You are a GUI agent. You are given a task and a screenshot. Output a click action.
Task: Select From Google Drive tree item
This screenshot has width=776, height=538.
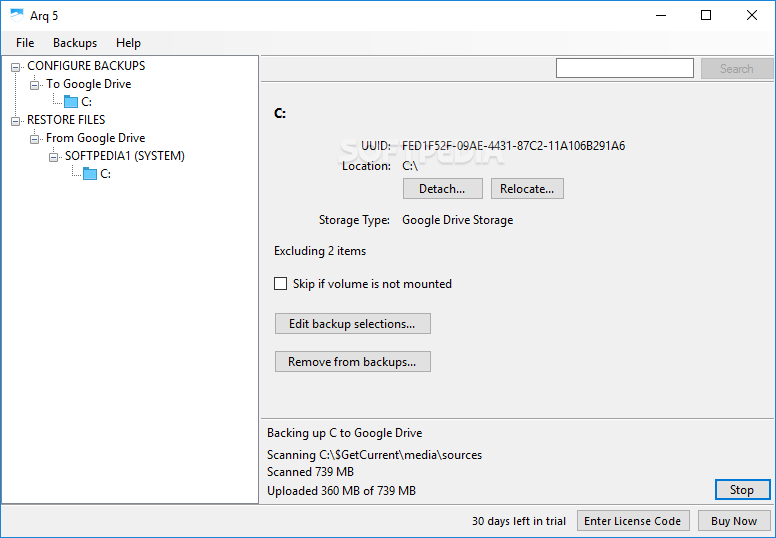(96, 138)
